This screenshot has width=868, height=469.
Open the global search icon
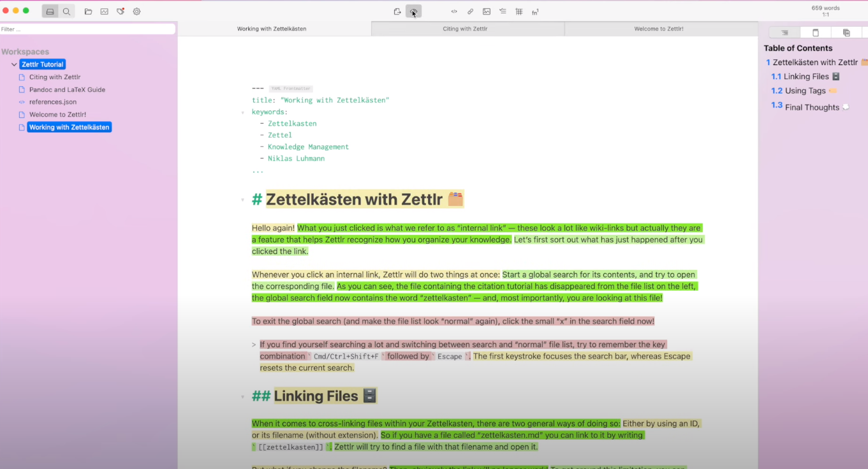66,11
